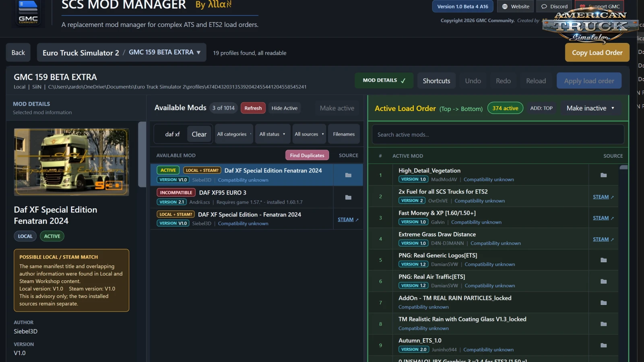Click Copy Load Order button
644x362 pixels.
click(597, 53)
